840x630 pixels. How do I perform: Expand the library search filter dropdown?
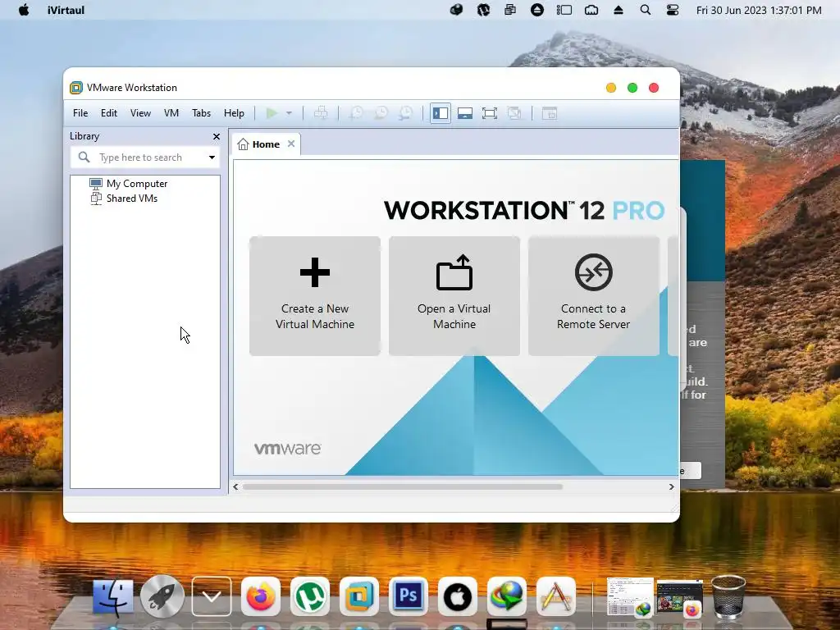[x=212, y=157]
